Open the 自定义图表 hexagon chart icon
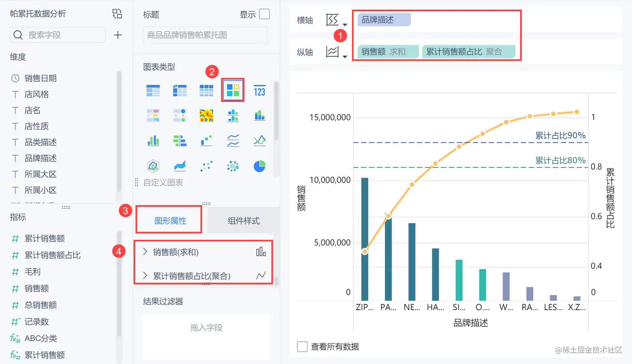Image resolution: width=632 pixels, height=364 pixels. click(153, 166)
